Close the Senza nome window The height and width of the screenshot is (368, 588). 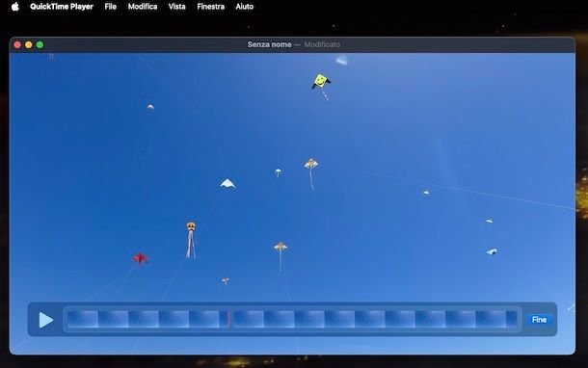17,45
